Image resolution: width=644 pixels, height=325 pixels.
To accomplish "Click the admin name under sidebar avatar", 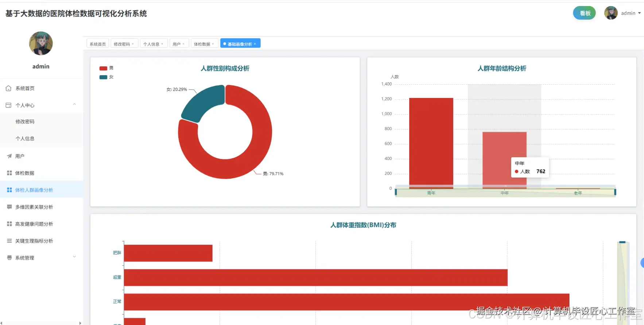I will click(41, 66).
